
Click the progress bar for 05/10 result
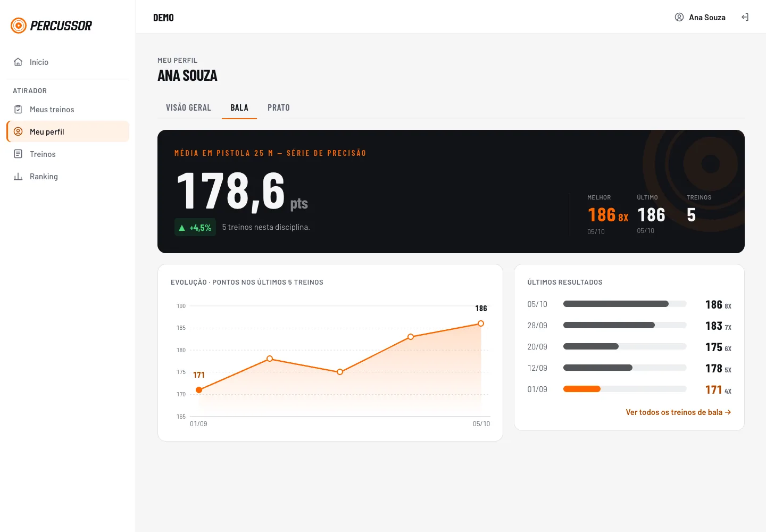tap(625, 304)
